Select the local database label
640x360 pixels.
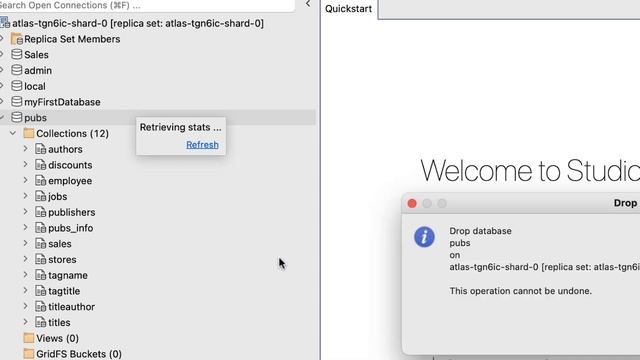coord(35,86)
